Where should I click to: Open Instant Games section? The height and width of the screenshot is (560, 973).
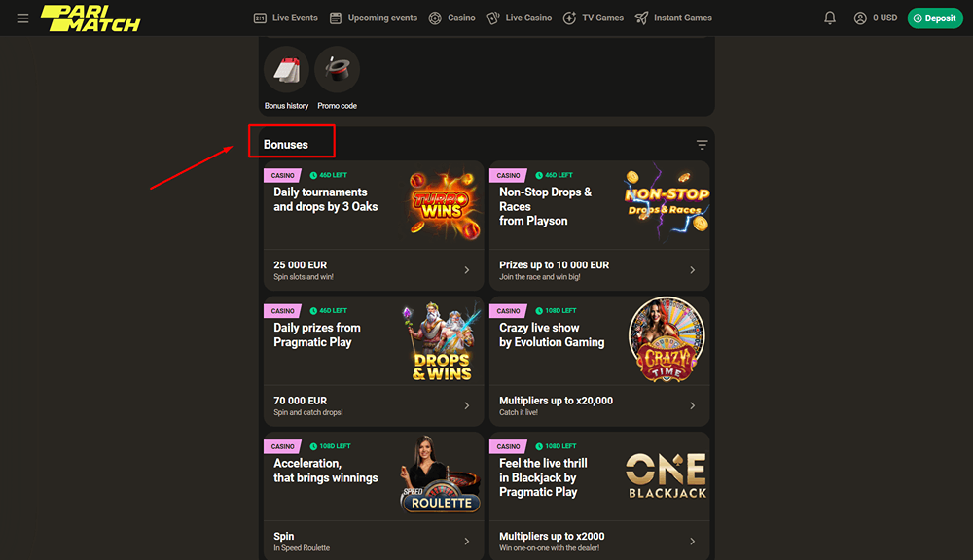click(x=683, y=17)
